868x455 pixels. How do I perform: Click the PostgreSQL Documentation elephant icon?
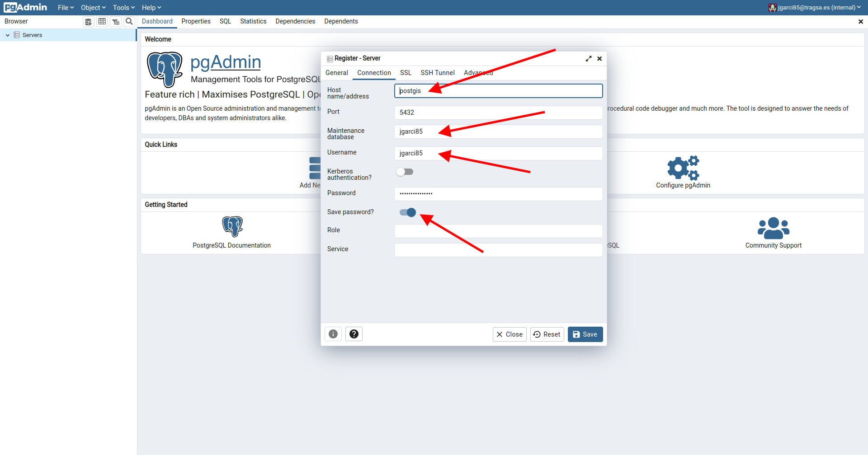[232, 226]
